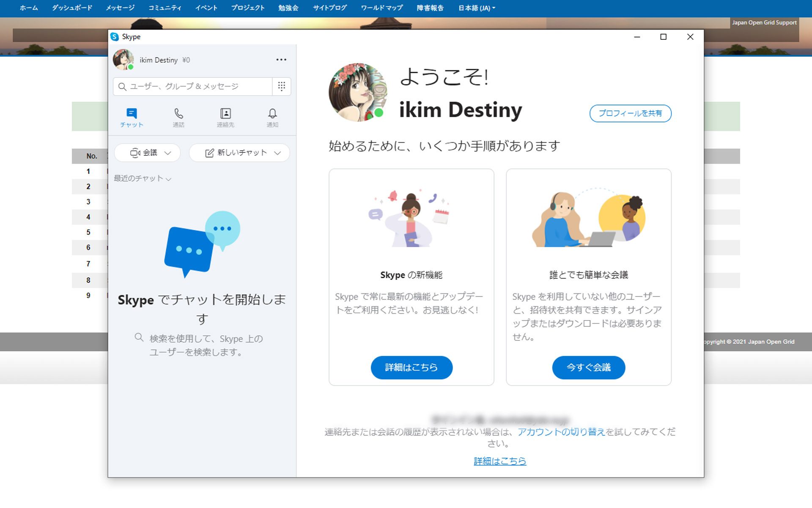Screen dimensions: 812x508
Task: Click the 誰とでも簡単な会議 card illustration
Action: click(x=589, y=218)
